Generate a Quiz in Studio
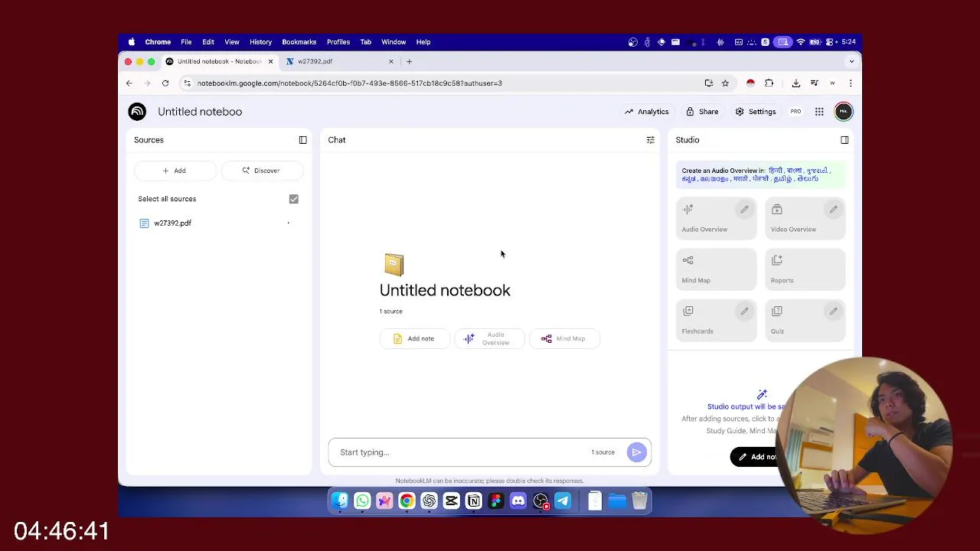The height and width of the screenshot is (551, 980). 805,320
